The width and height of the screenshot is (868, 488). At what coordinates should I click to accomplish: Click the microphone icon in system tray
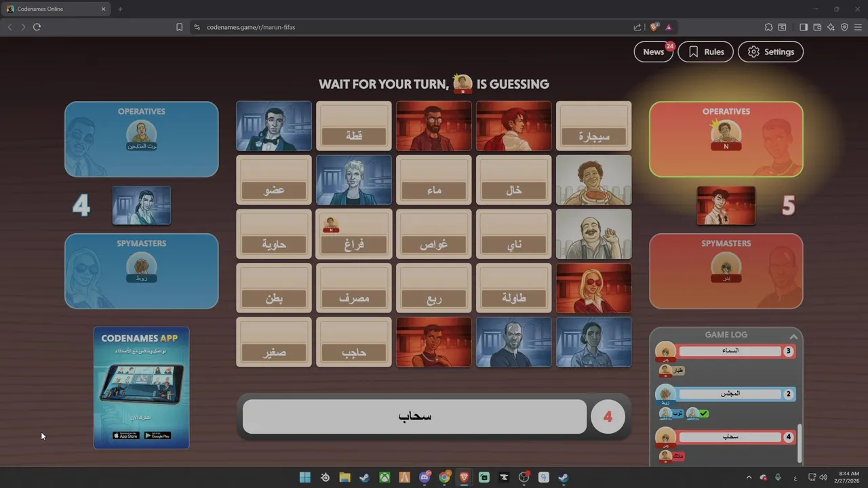coord(778,478)
